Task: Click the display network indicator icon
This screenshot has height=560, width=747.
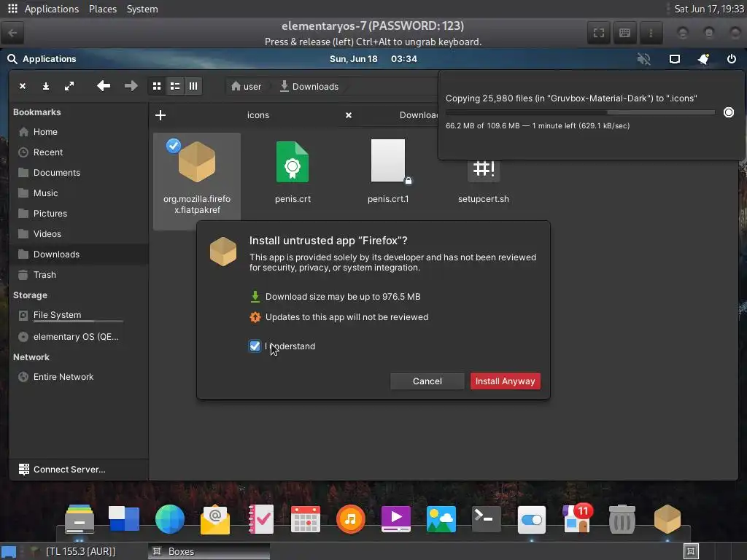Action: (x=675, y=59)
